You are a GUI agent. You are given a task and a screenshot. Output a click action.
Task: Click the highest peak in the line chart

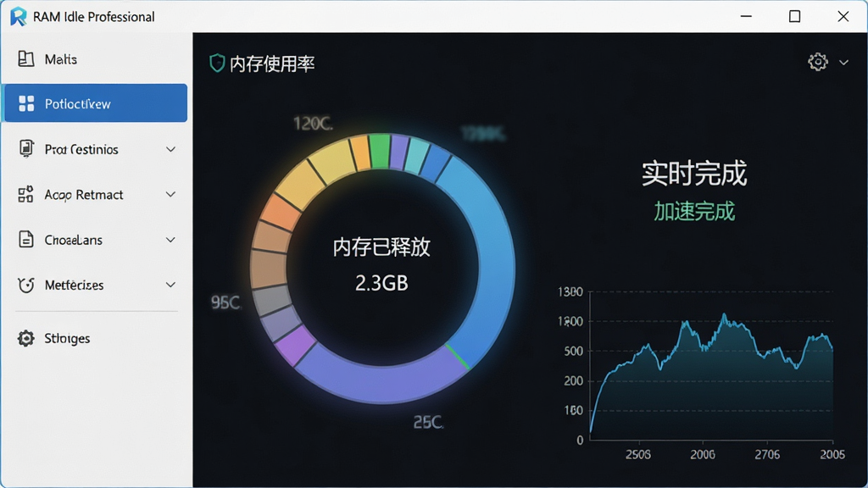pyautogui.click(x=724, y=315)
